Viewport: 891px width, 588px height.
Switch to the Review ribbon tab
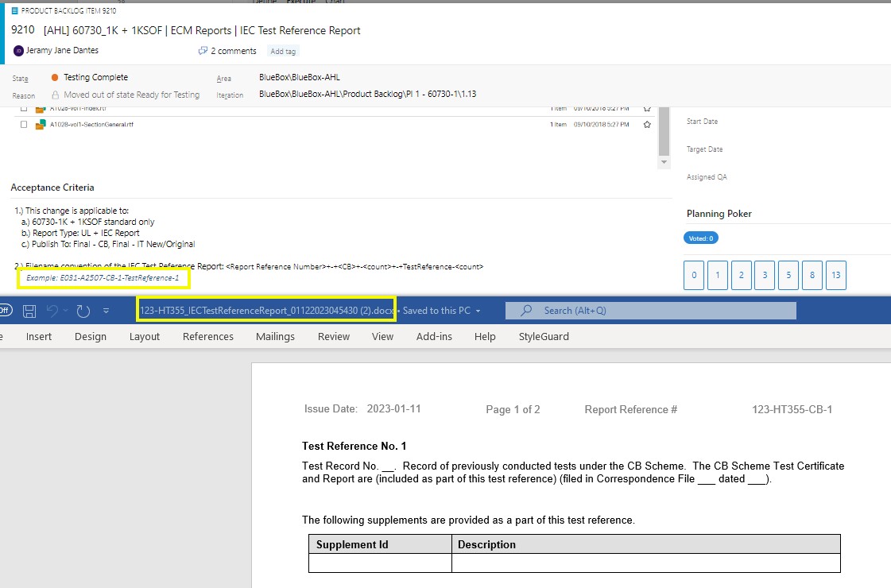coord(333,336)
